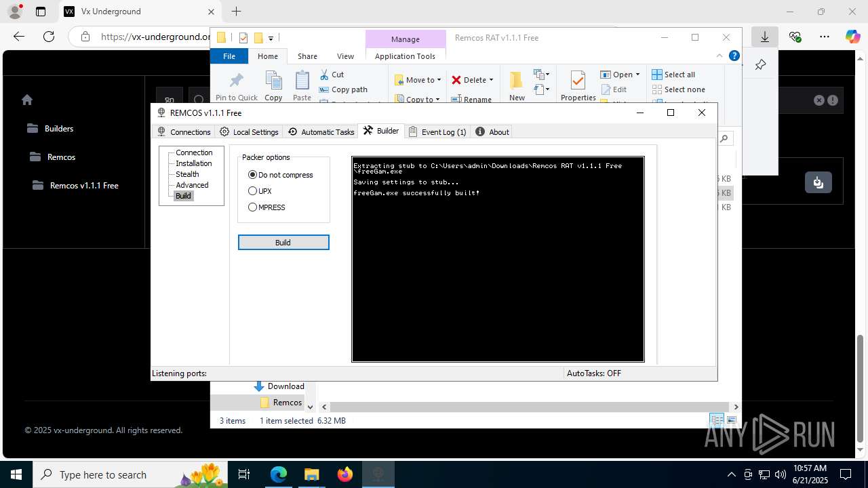Click the Explorer search magnifier icon
Image resolution: width=868 pixels, height=488 pixels.
click(x=724, y=138)
